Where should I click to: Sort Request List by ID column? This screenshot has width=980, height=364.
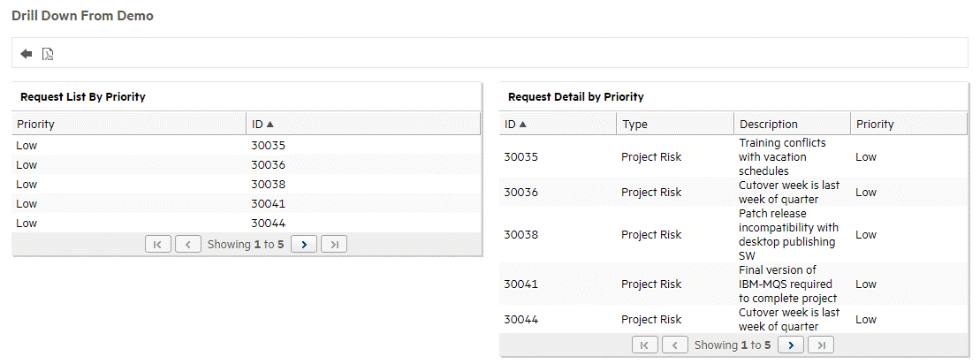click(262, 125)
